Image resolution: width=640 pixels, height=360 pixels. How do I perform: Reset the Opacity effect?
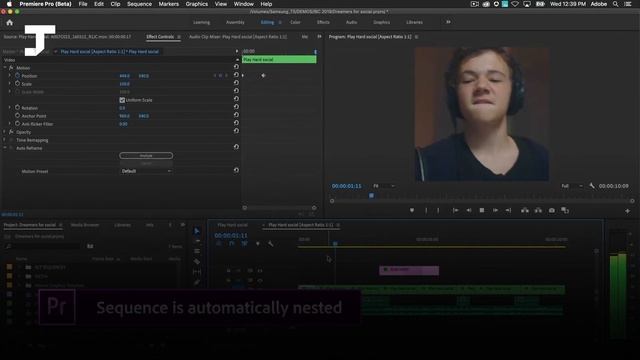click(x=236, y=131)
